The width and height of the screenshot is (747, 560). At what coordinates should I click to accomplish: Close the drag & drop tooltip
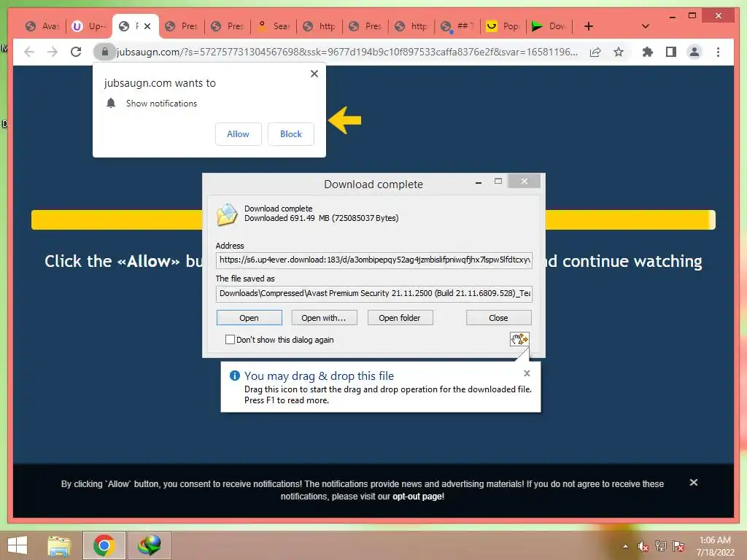pyautogui.click(x=527, y=373)
